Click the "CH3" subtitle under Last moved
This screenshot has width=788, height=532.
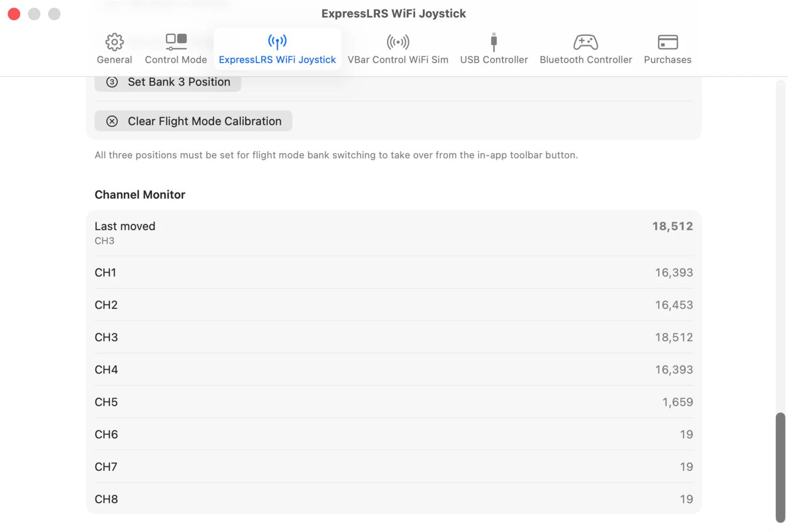(104, 241)
